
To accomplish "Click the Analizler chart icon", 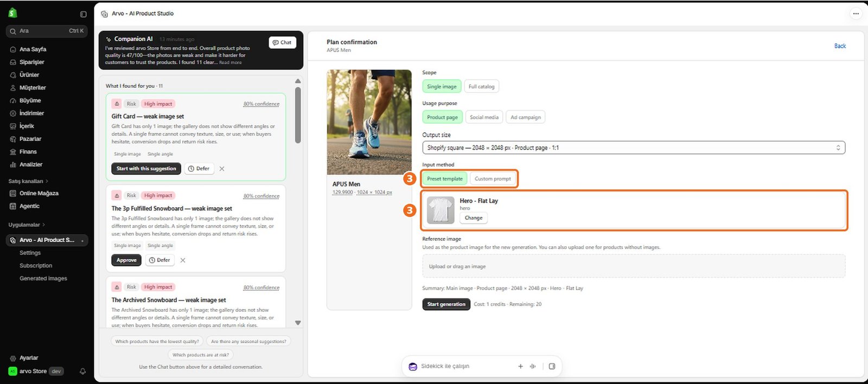I will tap(13, 164).
